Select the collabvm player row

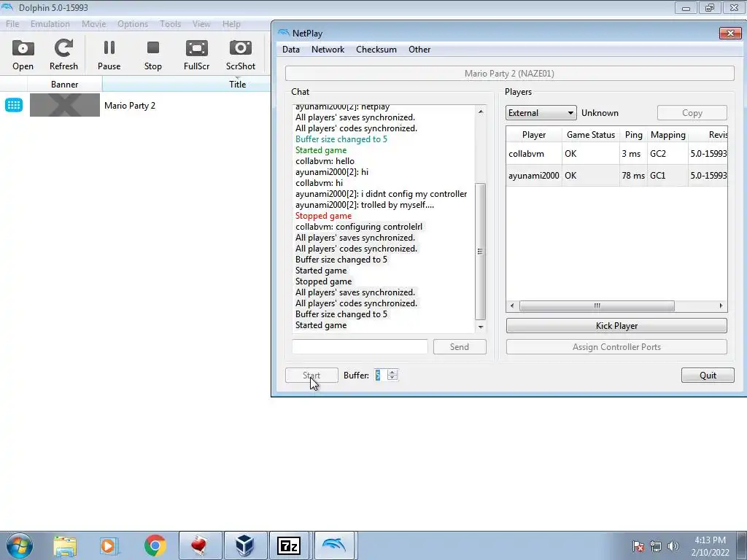(616, 154)
